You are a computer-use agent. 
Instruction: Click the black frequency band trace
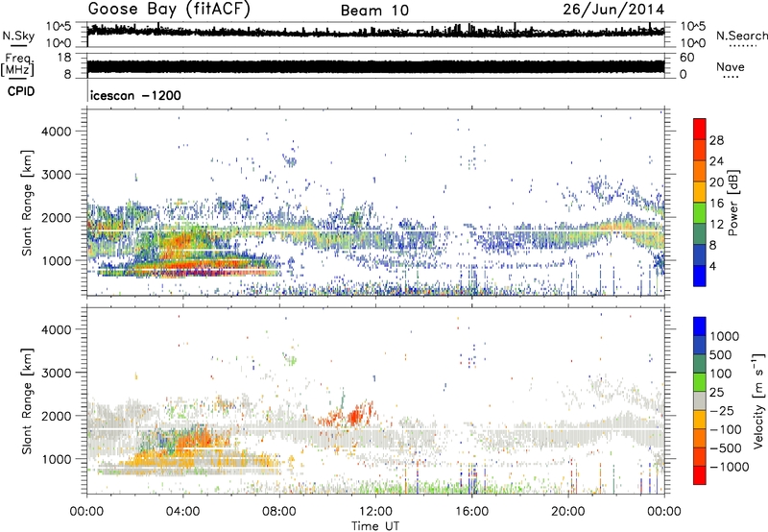point(375,66)
